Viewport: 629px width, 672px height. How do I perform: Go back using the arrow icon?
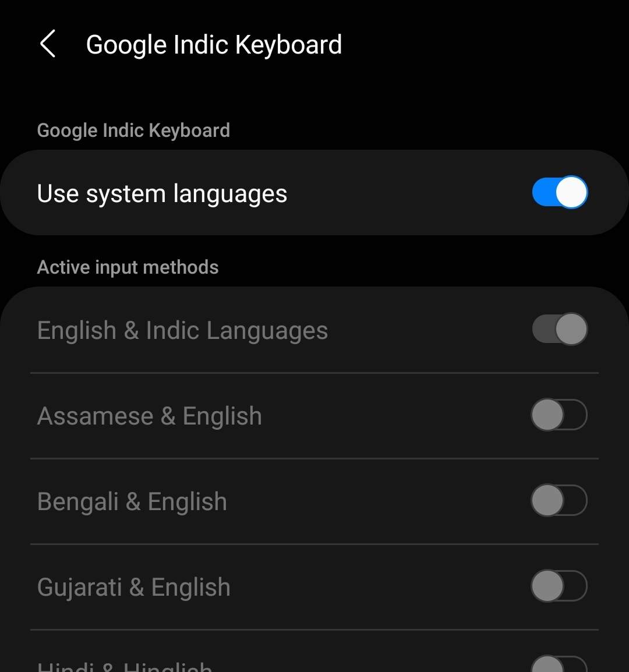pos(48,43)
